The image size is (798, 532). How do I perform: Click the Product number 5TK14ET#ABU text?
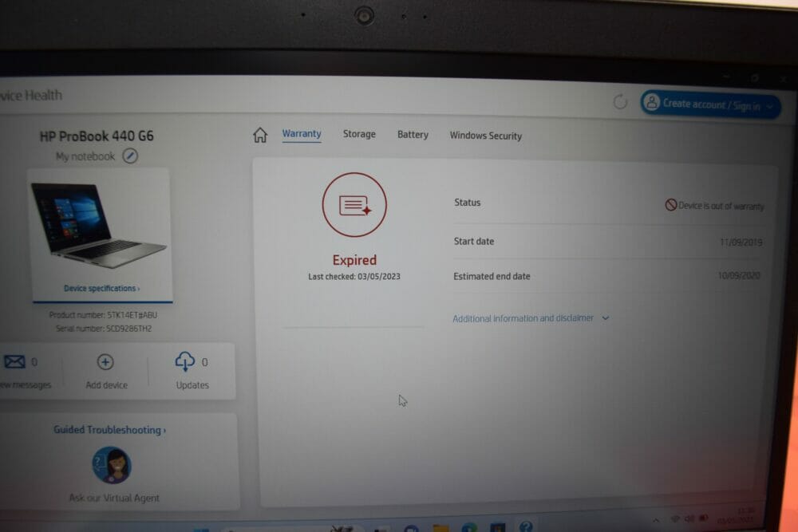pos(103,315)
